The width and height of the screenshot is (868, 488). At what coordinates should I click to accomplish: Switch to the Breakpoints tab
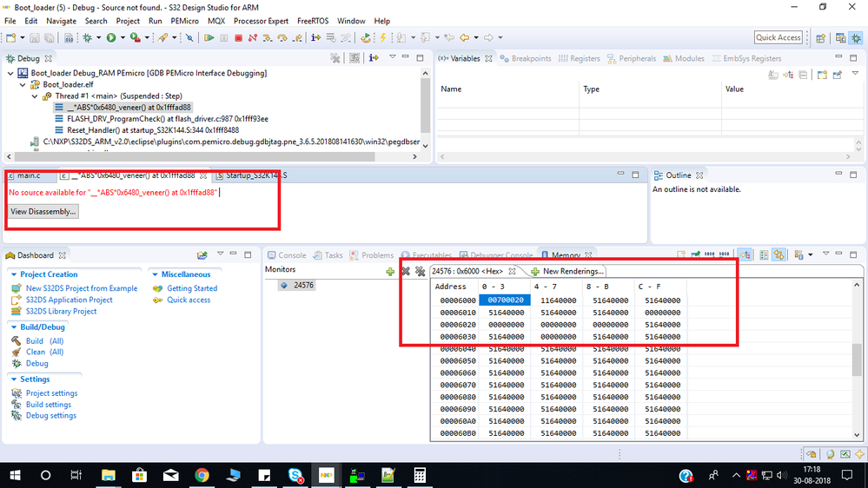(x=526, y=58)
